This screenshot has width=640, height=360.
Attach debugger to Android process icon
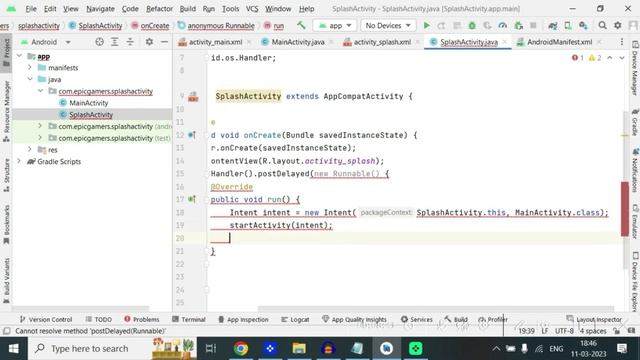click(x=518, y=25)
